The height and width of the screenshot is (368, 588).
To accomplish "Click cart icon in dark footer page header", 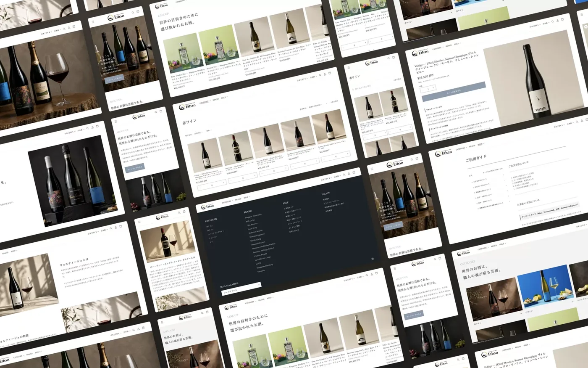I will click(354, 172).
